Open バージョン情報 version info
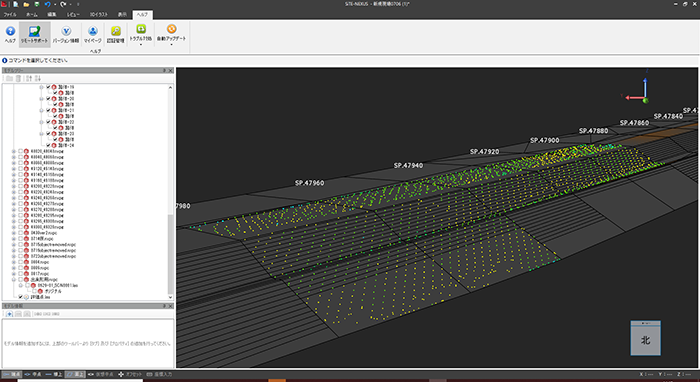The height and width of the screenshot is (382, 700). click(x=66, y=34)
